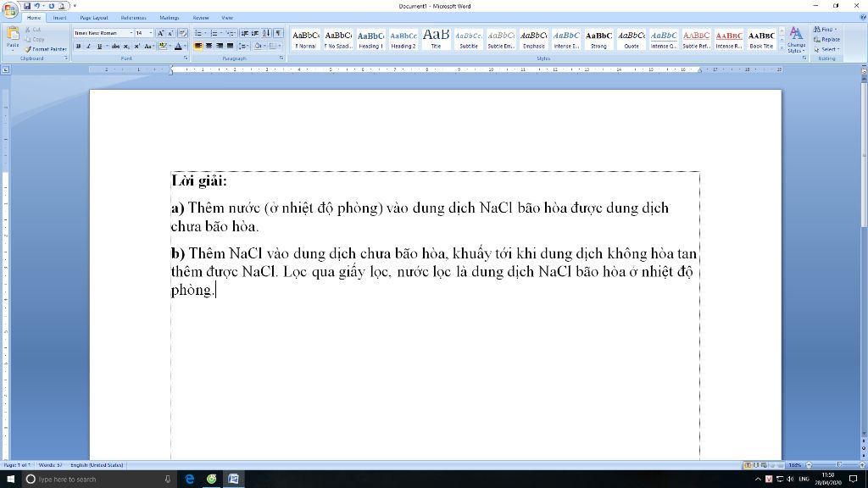Image resolution: width=868 pixels, height=488 pixels.
Task: Align paragraph text to the right
Action: pos(220,46)
